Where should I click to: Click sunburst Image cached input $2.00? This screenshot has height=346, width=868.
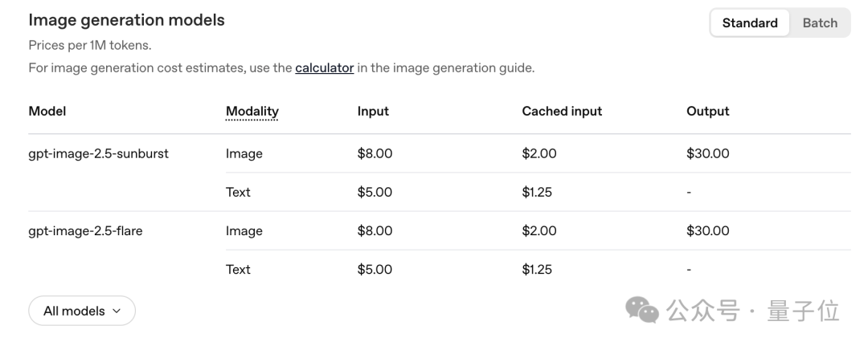point(539,153)
